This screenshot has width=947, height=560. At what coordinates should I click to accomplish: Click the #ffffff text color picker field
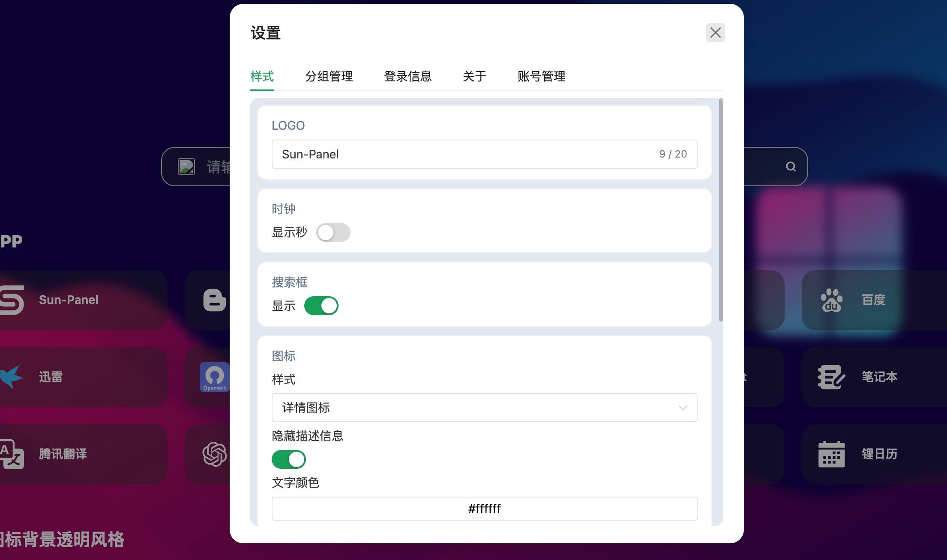pos(484,509)
